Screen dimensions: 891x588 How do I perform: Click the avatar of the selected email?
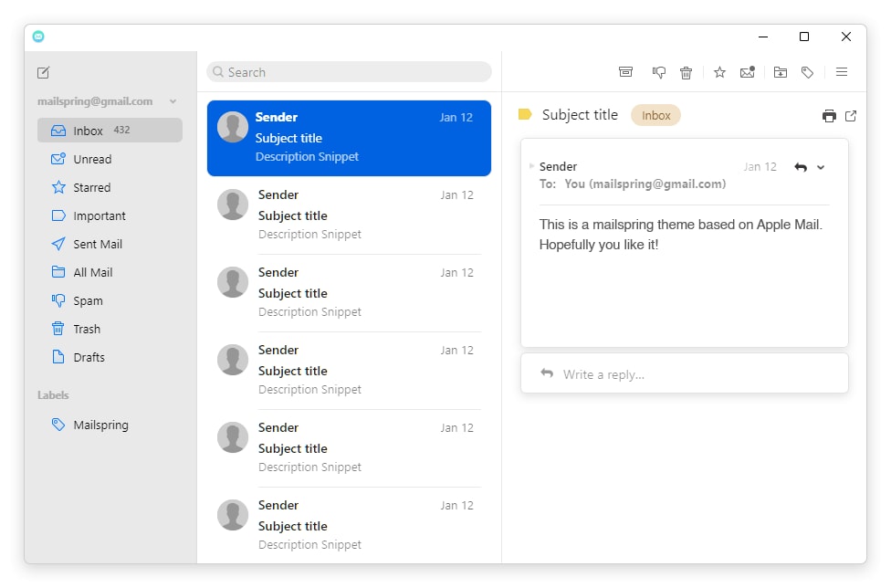click(233, 127)
